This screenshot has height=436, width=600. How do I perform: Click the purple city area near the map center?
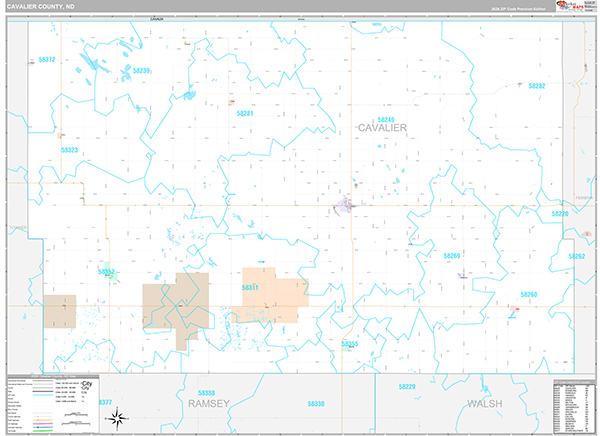[347, 204]
